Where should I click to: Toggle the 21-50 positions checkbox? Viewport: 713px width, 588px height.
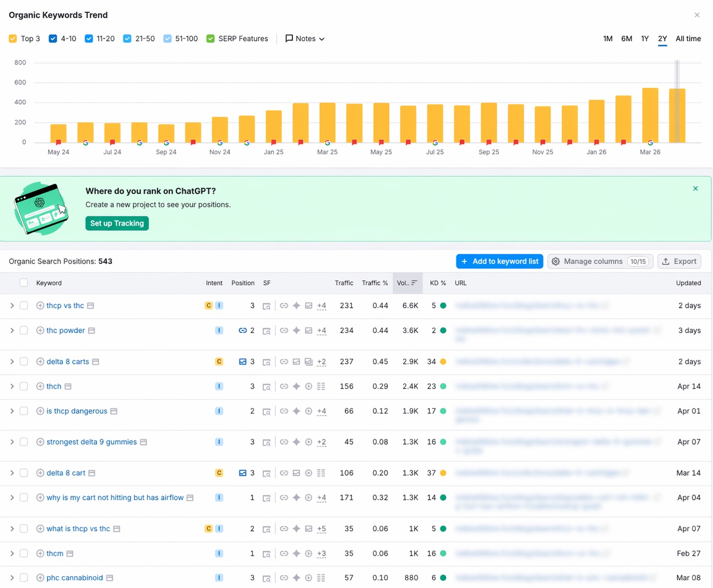(127, 39)
